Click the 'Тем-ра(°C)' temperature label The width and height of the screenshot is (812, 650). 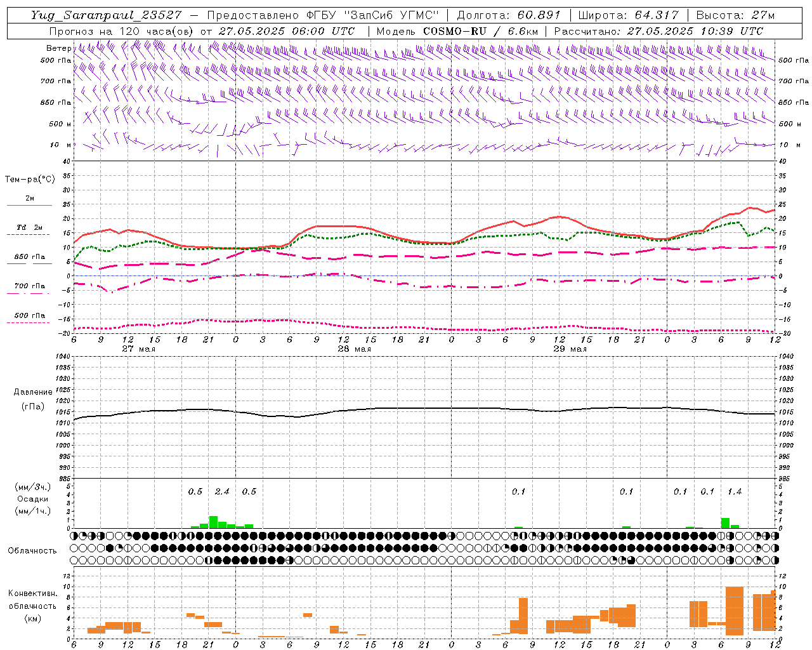pos(30,179)
